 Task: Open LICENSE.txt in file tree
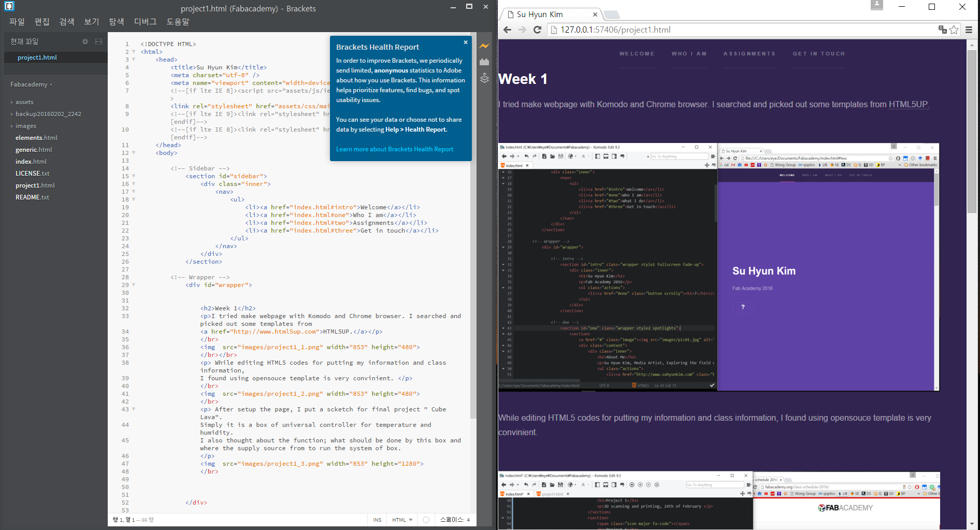pos(33,174)
